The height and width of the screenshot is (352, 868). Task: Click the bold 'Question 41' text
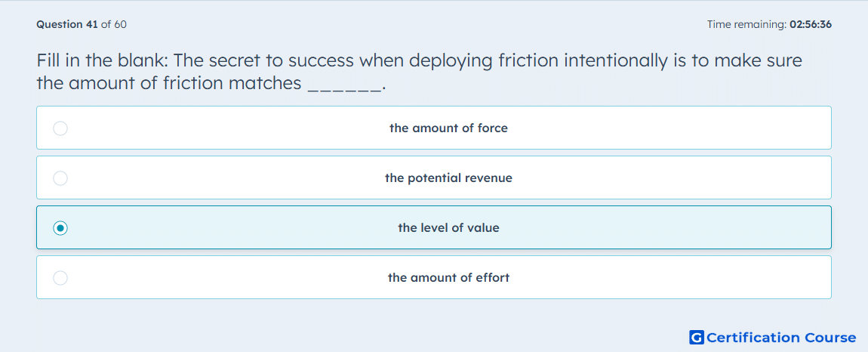(x=67, y=24)
